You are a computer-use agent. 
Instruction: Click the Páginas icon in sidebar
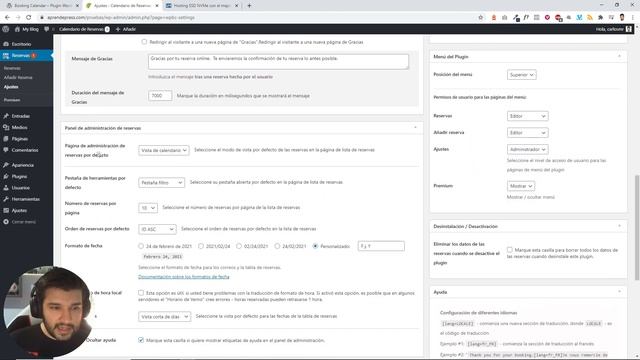click(x=6, y=139)
